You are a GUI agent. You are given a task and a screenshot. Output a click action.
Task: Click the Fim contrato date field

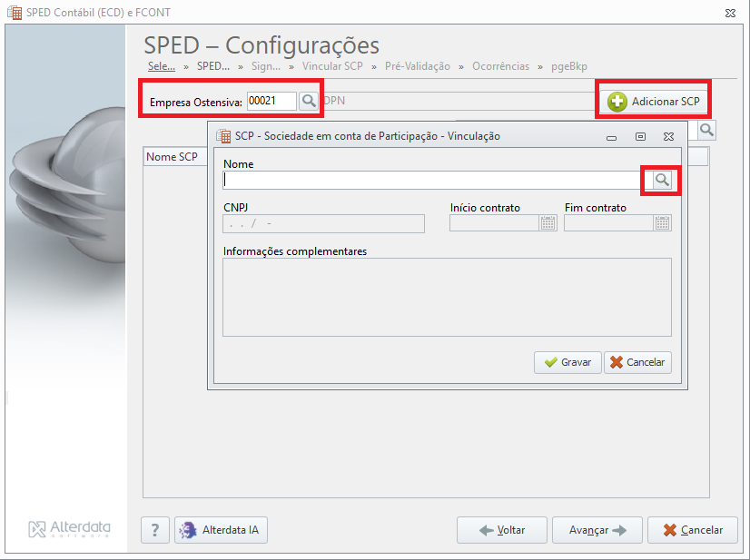click(609, 223)
